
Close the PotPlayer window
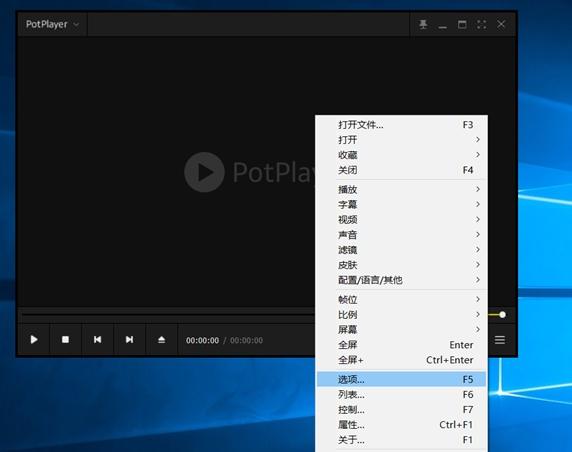pyautogui.click(x=501, y=24)
